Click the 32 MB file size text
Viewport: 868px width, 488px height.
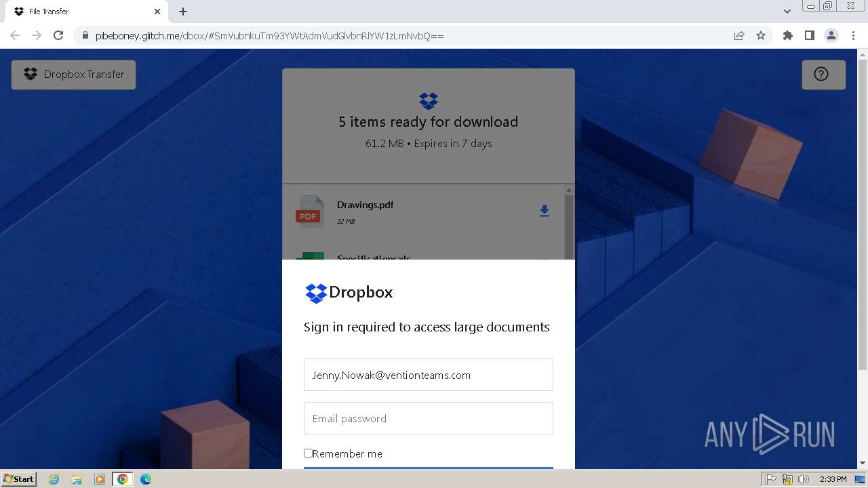click(x=346, y=222)
